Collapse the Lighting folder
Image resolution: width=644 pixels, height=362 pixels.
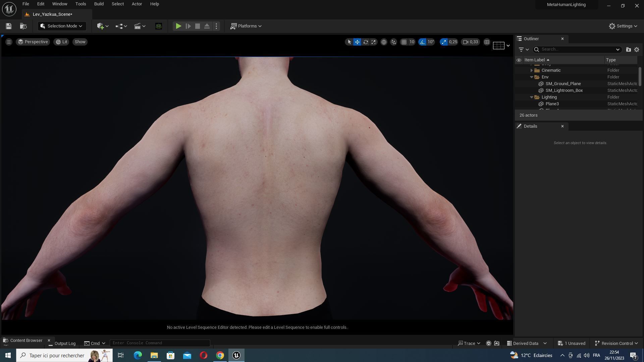(532, 97)
